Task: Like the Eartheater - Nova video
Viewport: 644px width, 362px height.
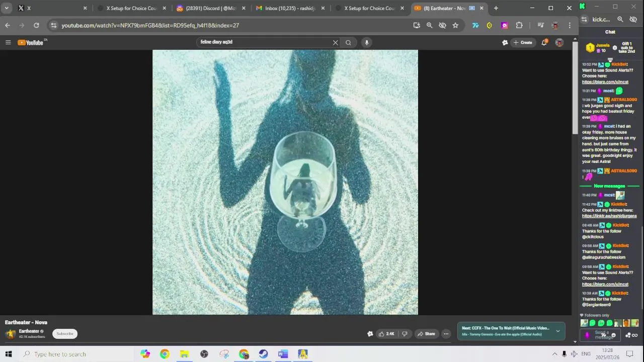Action: (386, 334)
